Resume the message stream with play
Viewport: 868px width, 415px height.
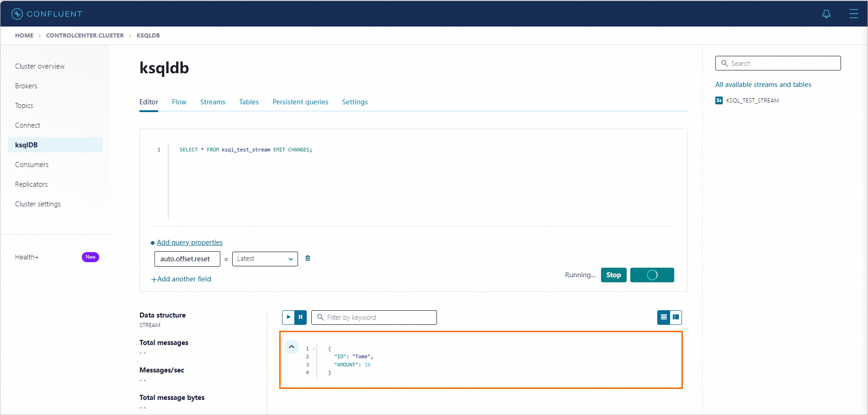pos(288,317)
